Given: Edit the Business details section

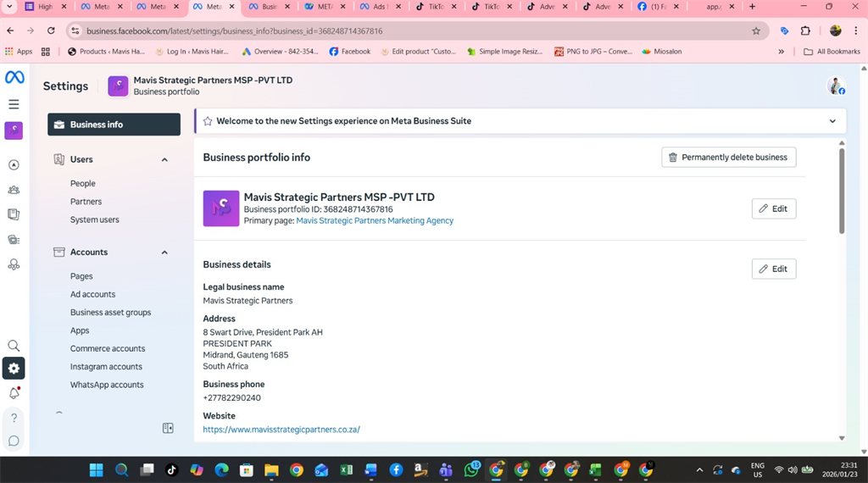Looking at the screenshot, I should (x=773, y=269).
